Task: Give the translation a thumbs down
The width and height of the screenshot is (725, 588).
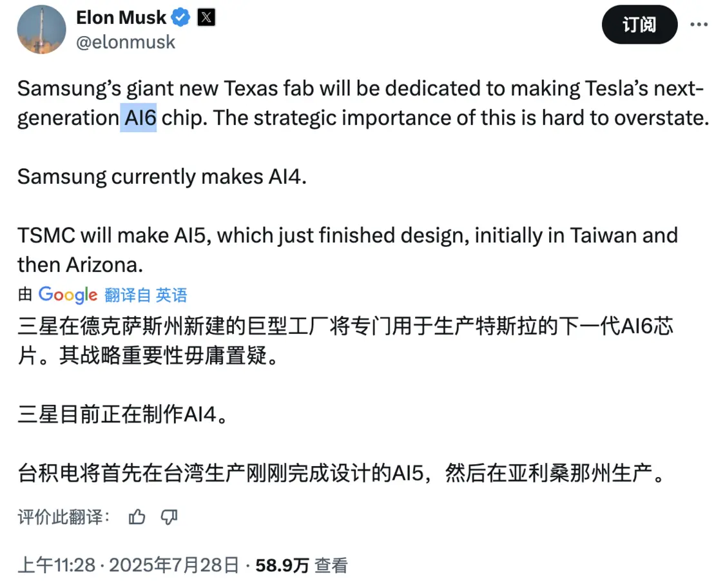Action: pyautogui.click(x=169, y=516)
